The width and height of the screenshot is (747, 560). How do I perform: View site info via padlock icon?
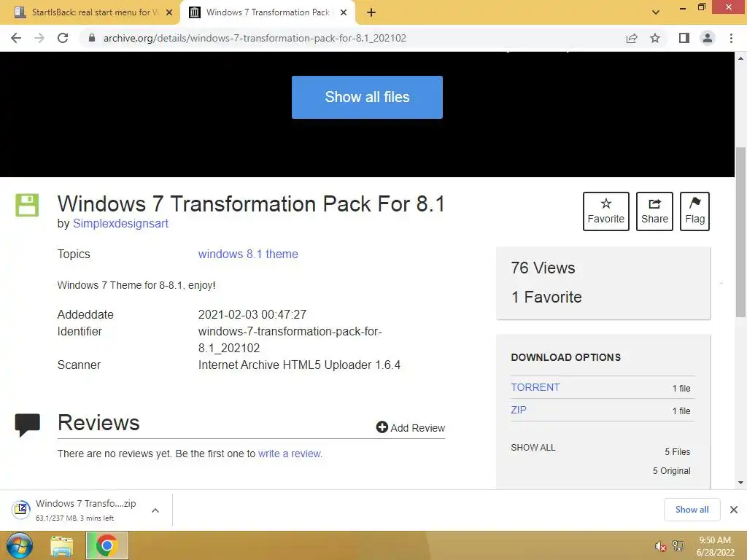click(x=92, y=38)
